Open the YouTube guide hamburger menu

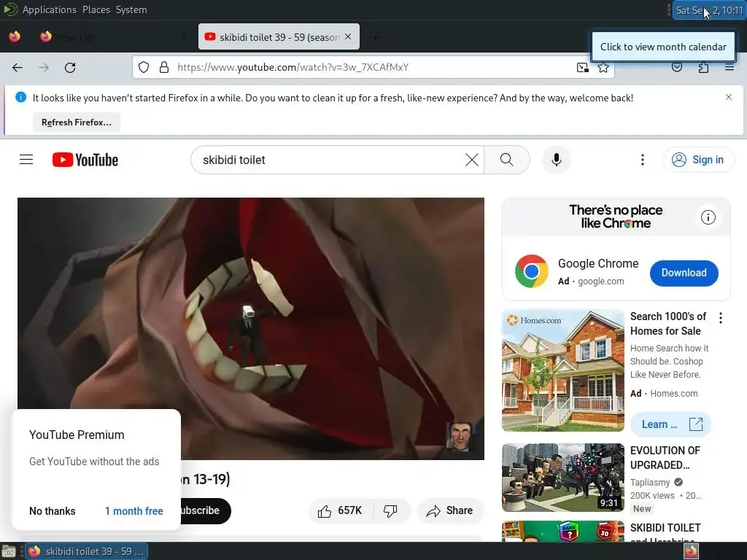tap(26, 160)
